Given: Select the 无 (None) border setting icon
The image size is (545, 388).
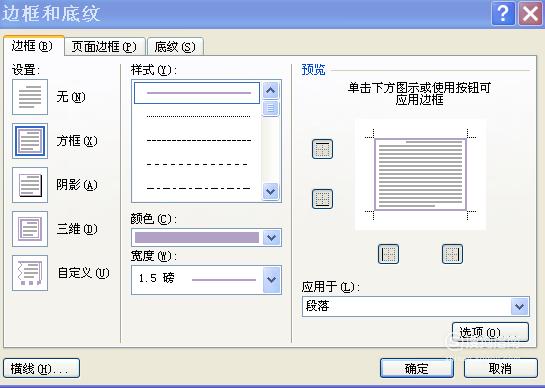Looking at the screenshot, I should [x=30, y=97].
